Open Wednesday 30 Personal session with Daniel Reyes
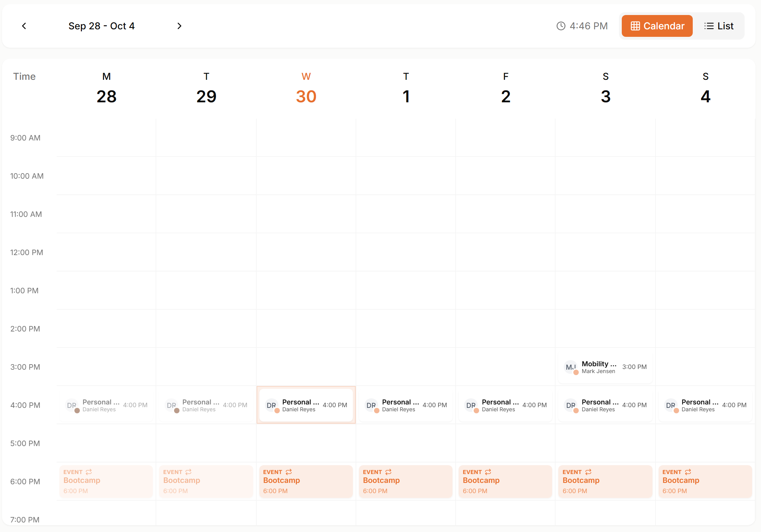Screen dimensions: 761x532 tap(306, 405)
